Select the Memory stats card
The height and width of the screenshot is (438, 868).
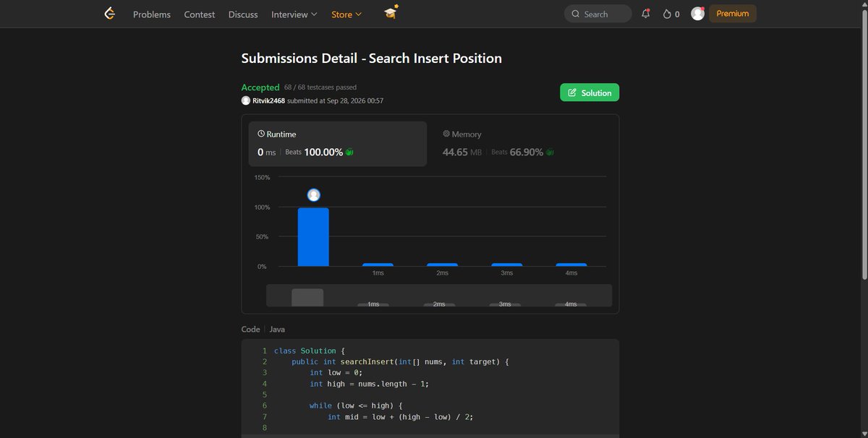click(x=523, y=144)
